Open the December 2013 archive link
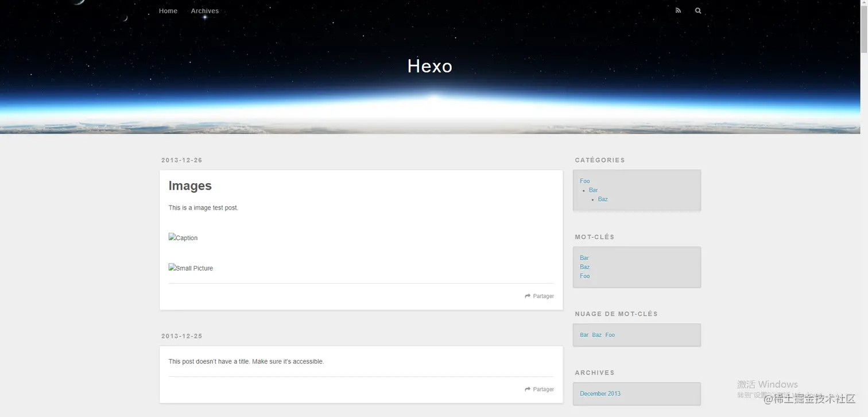Screen dimensions: 868x417 (x=600, y=393)
